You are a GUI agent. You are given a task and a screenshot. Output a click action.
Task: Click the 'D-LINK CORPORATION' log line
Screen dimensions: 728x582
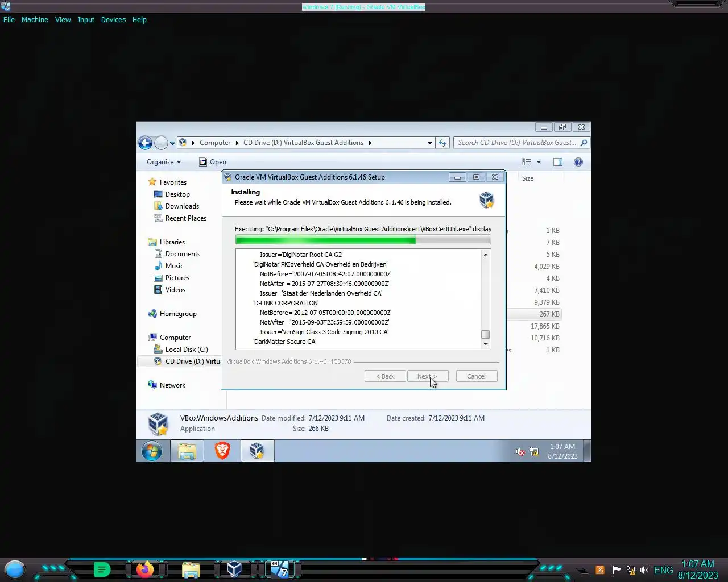(x=286, y=303)
